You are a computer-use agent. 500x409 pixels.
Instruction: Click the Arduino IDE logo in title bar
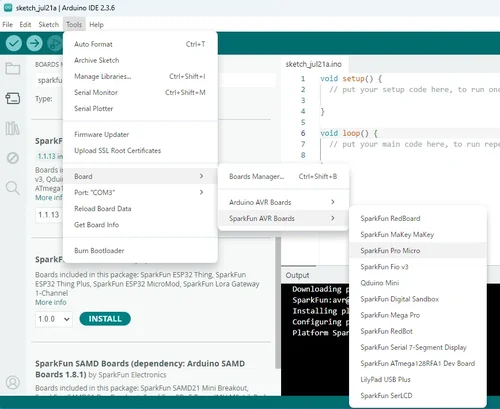pyautogui.click(x=8, y=8)
